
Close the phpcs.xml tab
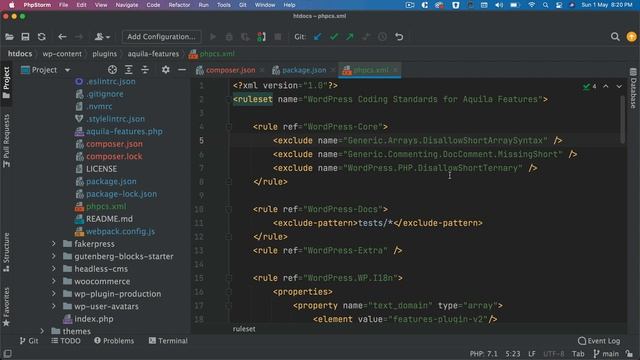pyautogui.click(x=395, y=70)
